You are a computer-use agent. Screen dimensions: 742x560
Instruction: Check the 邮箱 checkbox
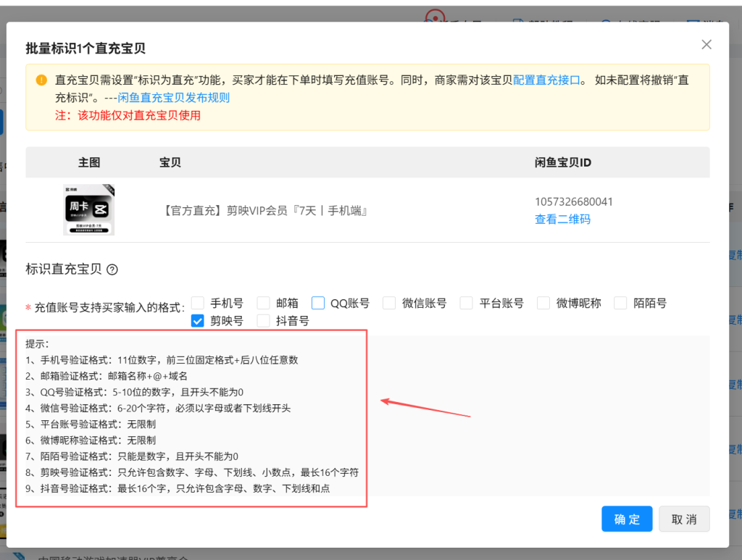point(263,303)
